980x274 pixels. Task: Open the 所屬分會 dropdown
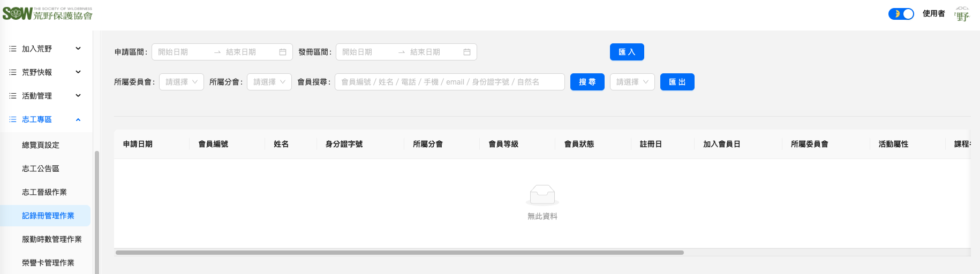coord(269,82)
